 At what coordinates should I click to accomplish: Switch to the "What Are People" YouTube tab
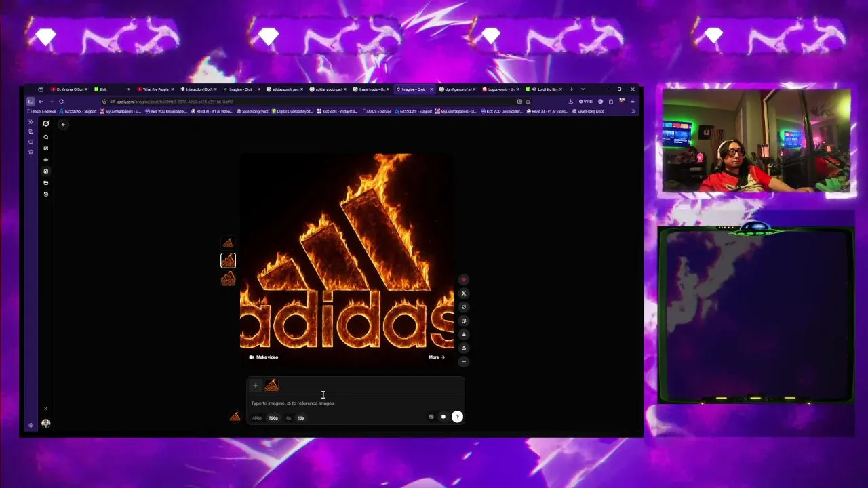pos(155,89)
